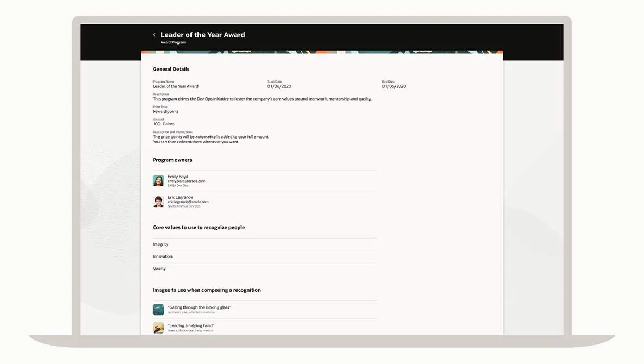Click the prize points instructions text

coord(211,139)
